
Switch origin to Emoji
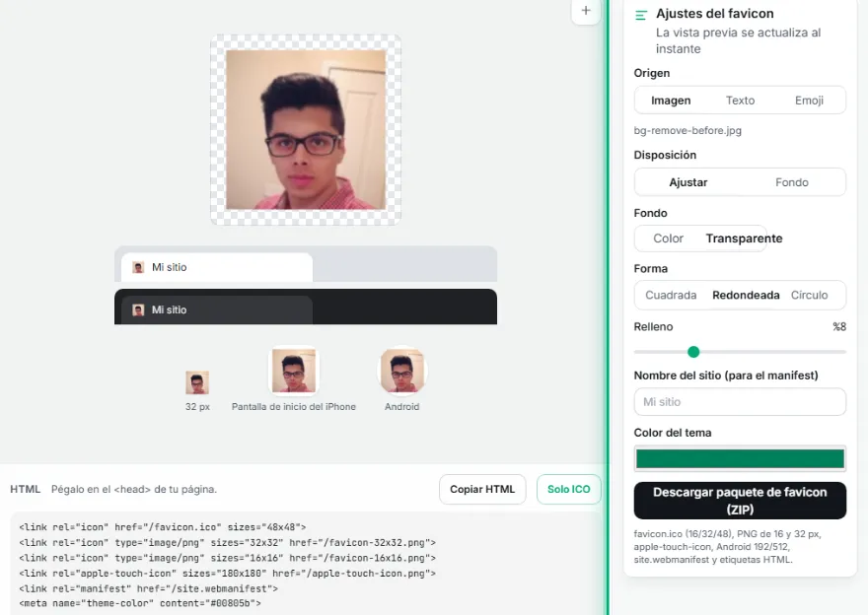(x=810, y=101)
